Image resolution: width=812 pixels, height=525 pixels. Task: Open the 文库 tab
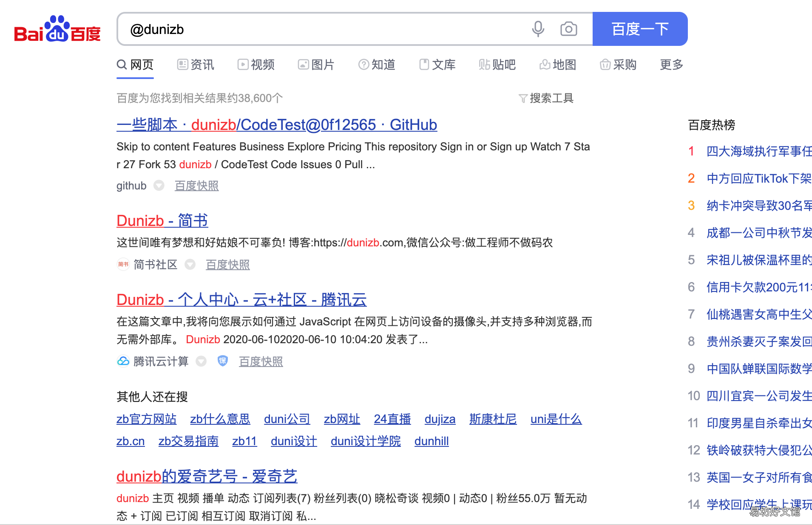[x=437, y=65]
